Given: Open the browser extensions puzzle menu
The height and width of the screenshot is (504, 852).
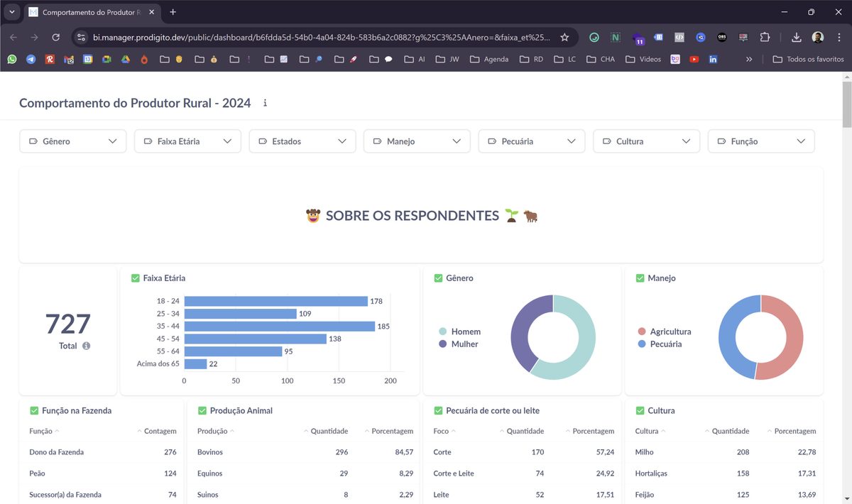Looking at the screenshot, I should click(x=765, y=37).
